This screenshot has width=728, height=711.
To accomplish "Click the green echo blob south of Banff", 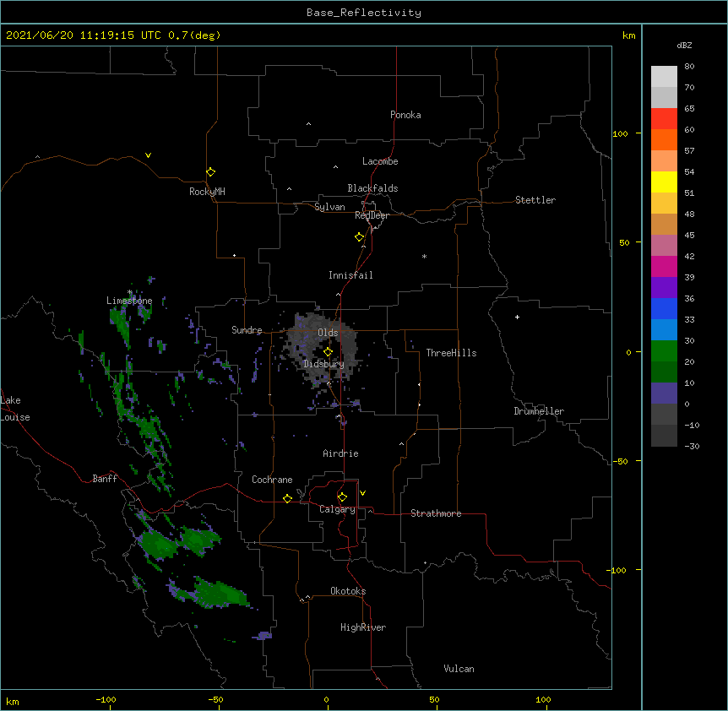I will tap(158, 544).
